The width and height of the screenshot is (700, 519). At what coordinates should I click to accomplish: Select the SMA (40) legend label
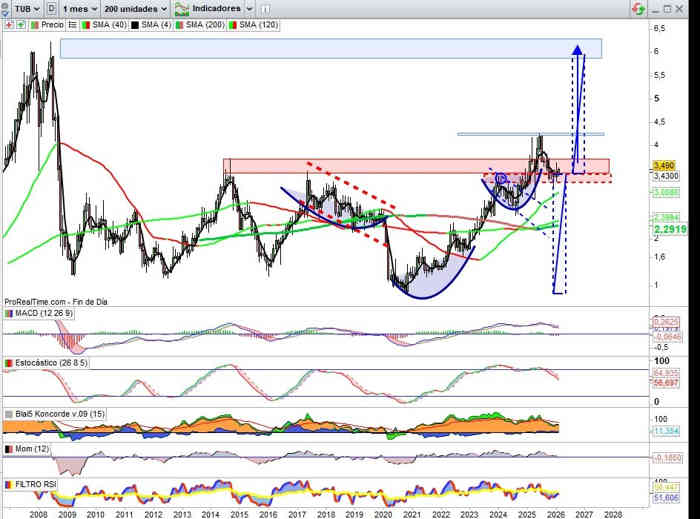coord(107,22)
